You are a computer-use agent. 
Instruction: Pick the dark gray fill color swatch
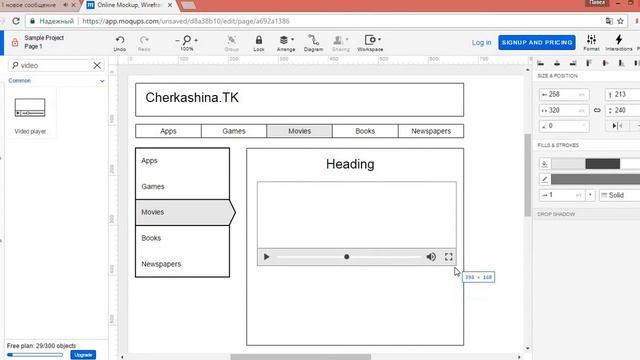pos(602,164)
